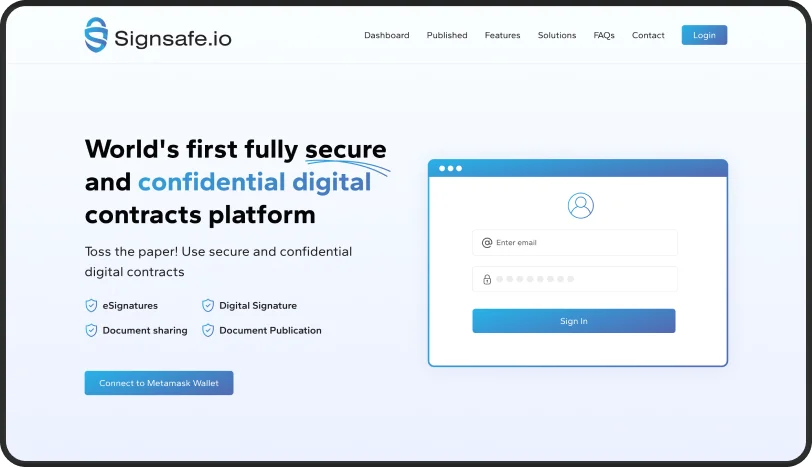This screenshot has width=812, height=467.
Task: Click Connect to Metamask Wallet button
Action: pos(159,383)
